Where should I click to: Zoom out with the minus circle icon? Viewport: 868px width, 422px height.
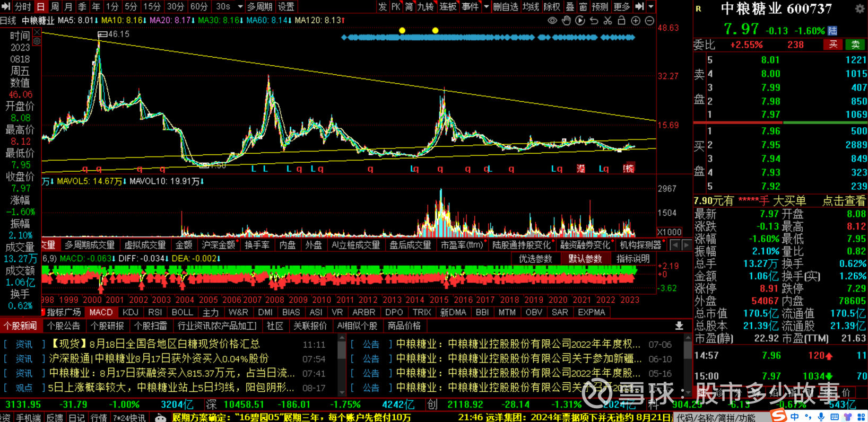649,21
